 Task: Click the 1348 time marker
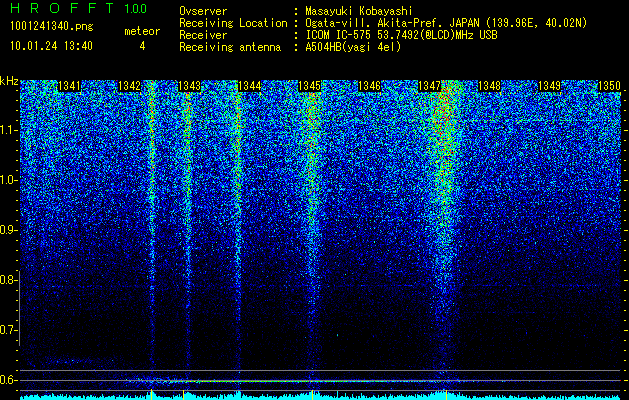490,86
